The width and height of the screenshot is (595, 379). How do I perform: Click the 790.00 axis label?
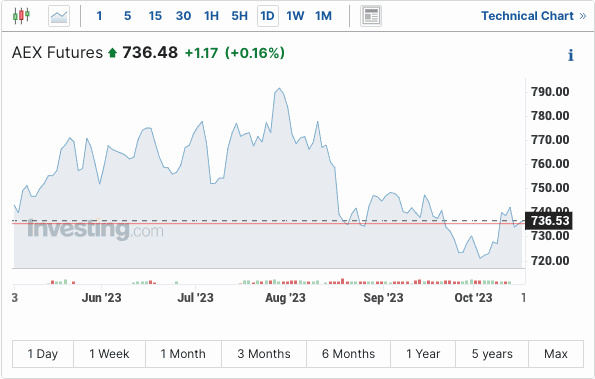[x=550, y=92]
